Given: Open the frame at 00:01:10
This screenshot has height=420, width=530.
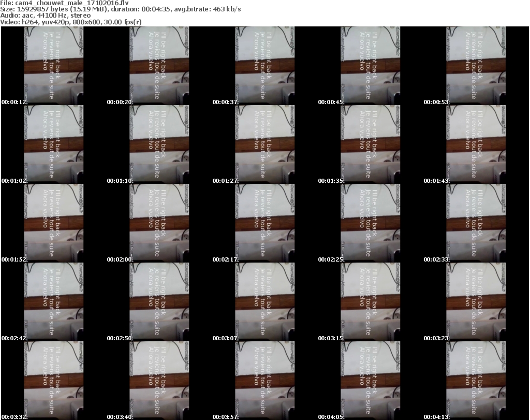Looking at the screenshot, I should pos(159,144).
